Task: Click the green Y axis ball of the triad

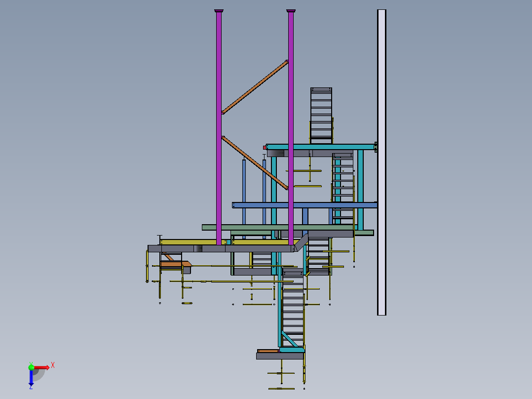Action: pyautogui.click(x=31, y=367)
